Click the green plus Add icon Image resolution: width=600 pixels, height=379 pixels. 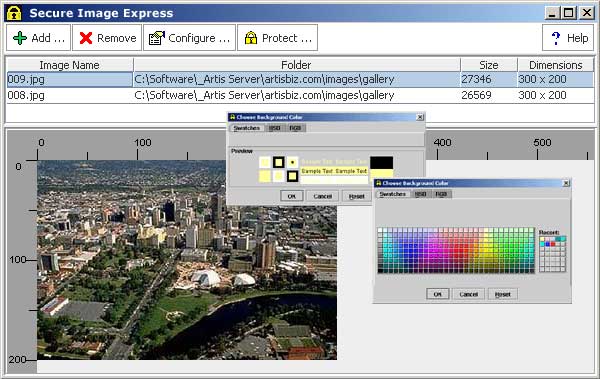tap(20, 38)
